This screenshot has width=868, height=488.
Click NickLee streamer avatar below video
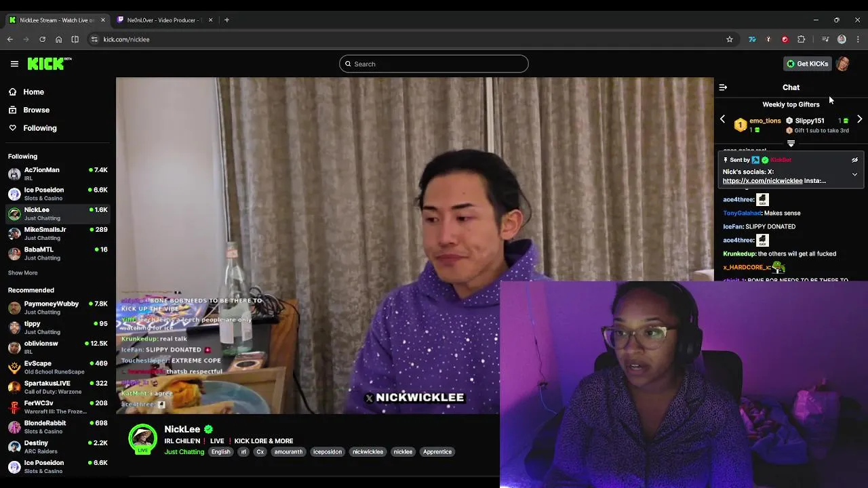point(142,439)
